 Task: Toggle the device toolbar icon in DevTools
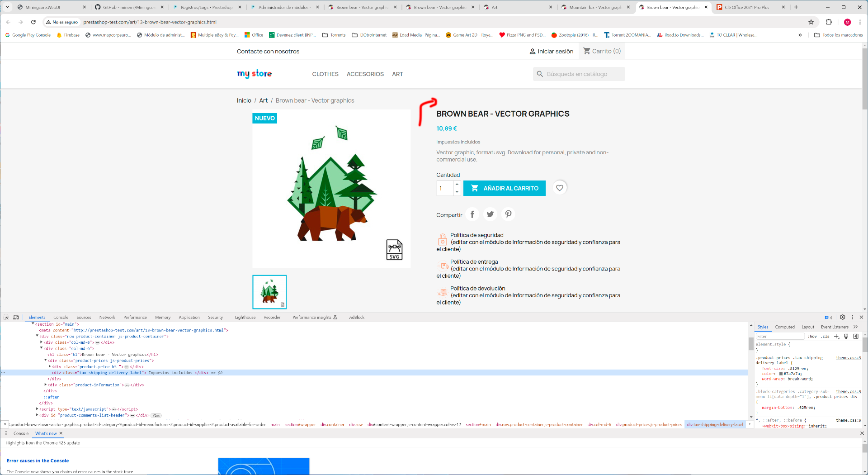pos(16,317)
